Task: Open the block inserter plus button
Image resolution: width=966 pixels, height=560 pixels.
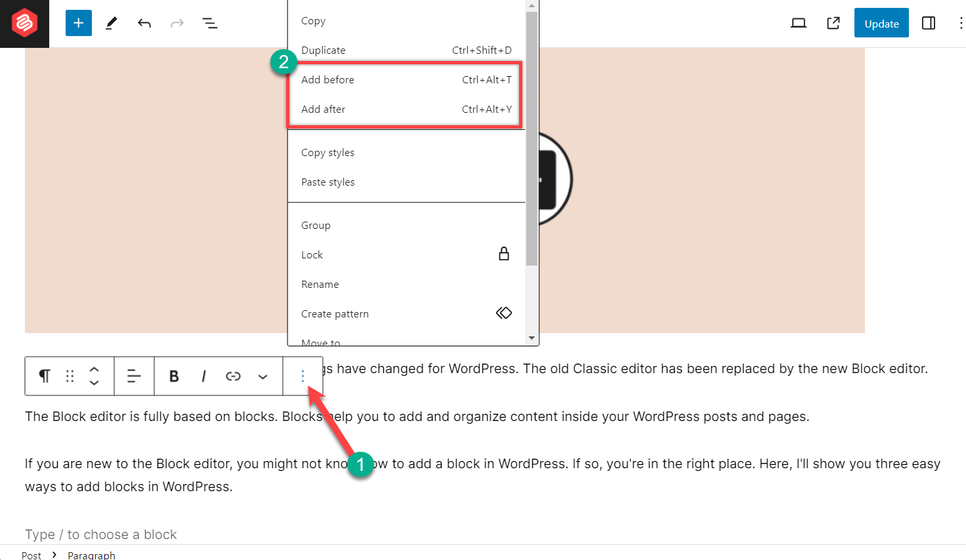Action: (x=79, y=23)
